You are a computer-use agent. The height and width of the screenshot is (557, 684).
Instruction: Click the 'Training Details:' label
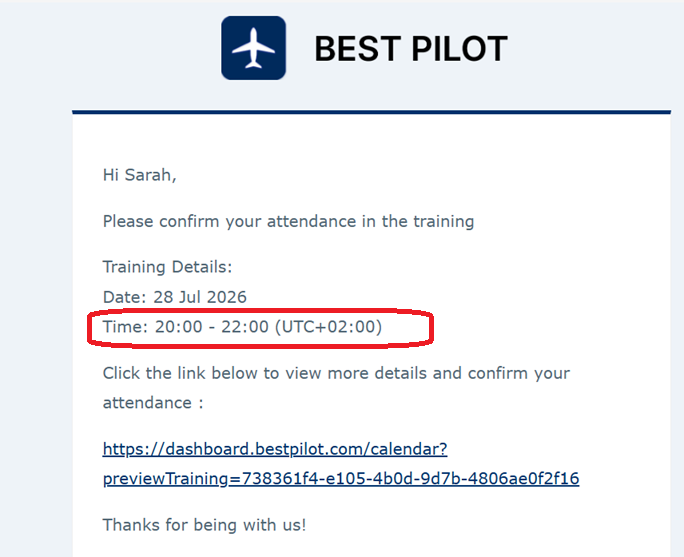tap(168, 267)
